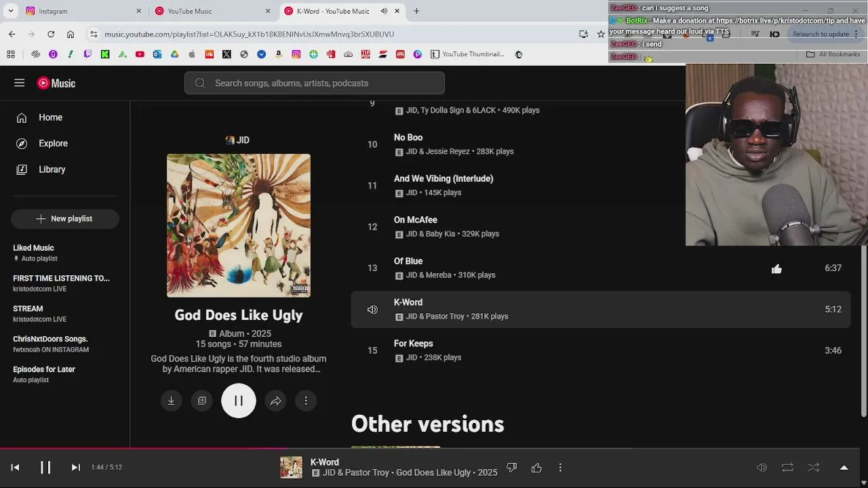Open the X bookmark
Screen dimensions: 868x488
pyautogui.click(x=226, y=54)
